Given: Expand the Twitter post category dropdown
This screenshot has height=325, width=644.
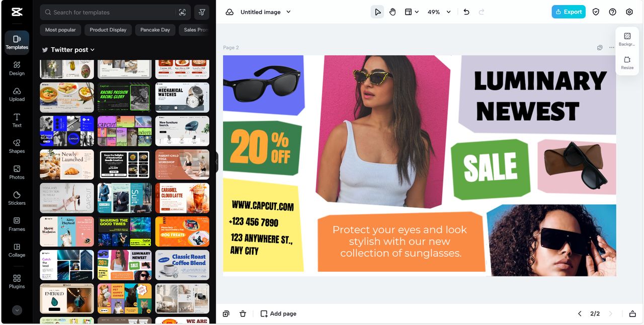Looking at the screenshot, I should pyautogui.click(x=68, y=50).
